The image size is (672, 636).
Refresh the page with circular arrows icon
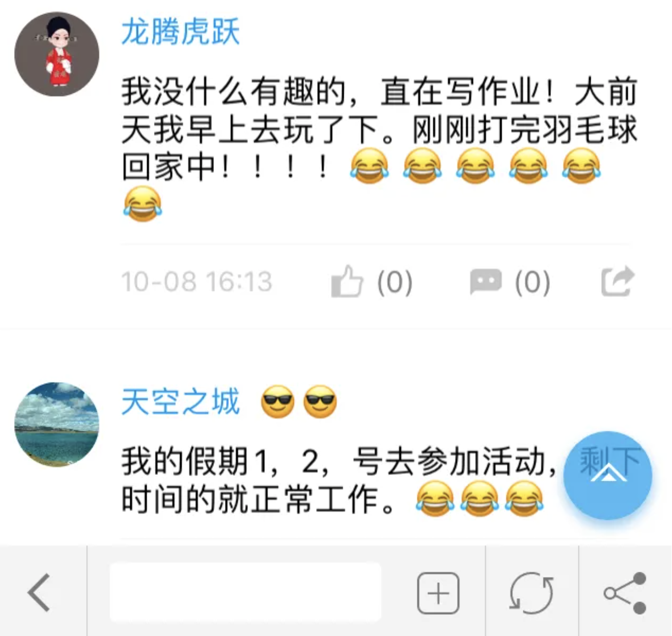pos(532,593)
